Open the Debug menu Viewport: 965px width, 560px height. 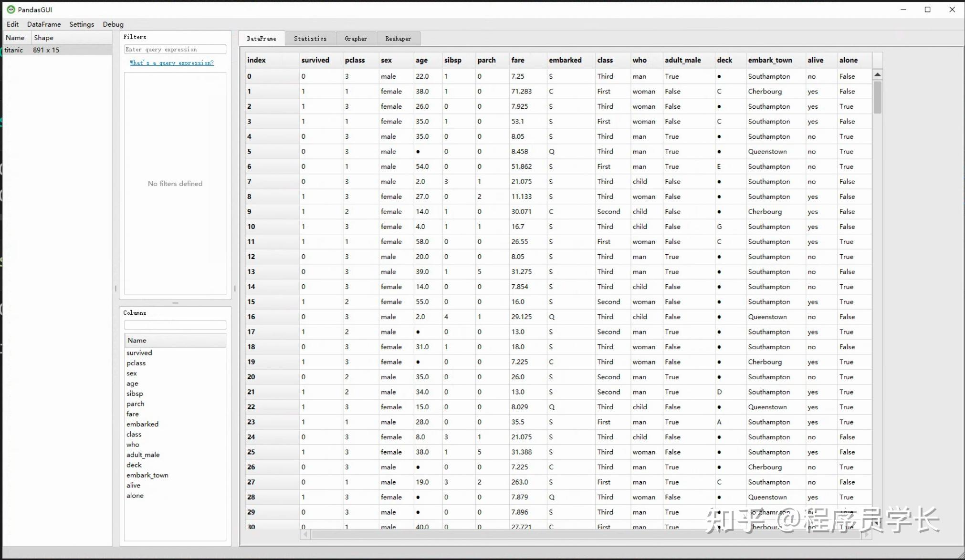coord(113,24)
